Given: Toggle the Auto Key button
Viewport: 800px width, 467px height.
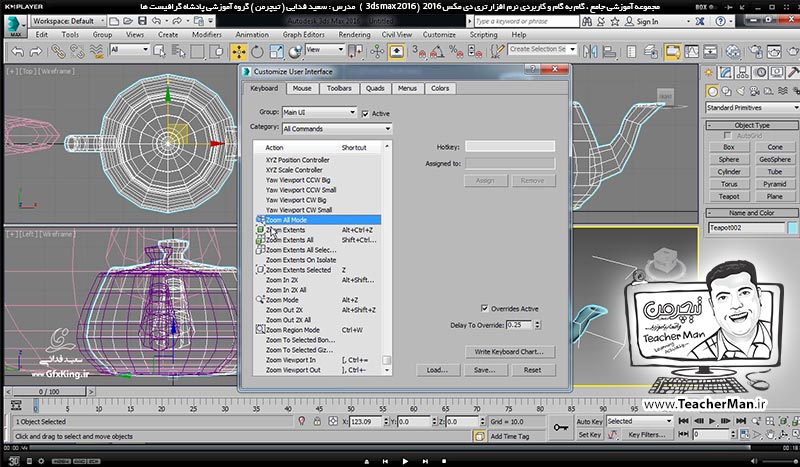Looking at the screenshot, I should click(589, 422).
